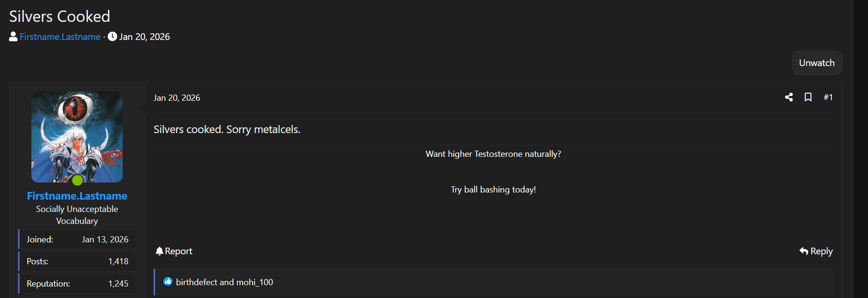This screenshot has height=298, width=868.
Task: Report this post with the bell icon
Action: coord(174,251)
